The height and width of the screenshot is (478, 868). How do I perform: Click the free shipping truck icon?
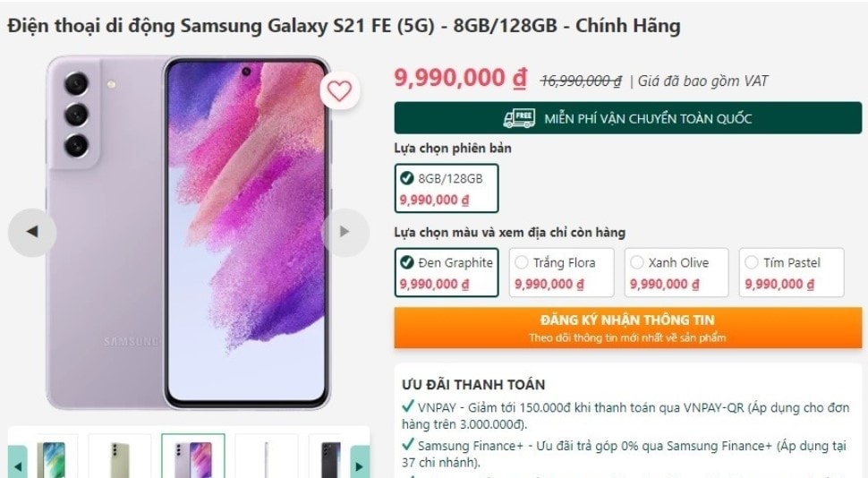point(519,118)
